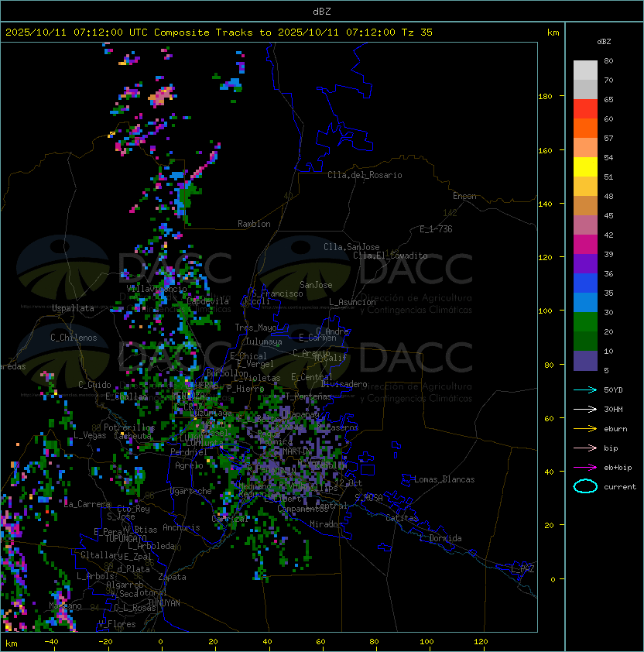Select the dark orange swatch below 60 dBZ
This screenshot has height=652, width=644.
(585, 128)
